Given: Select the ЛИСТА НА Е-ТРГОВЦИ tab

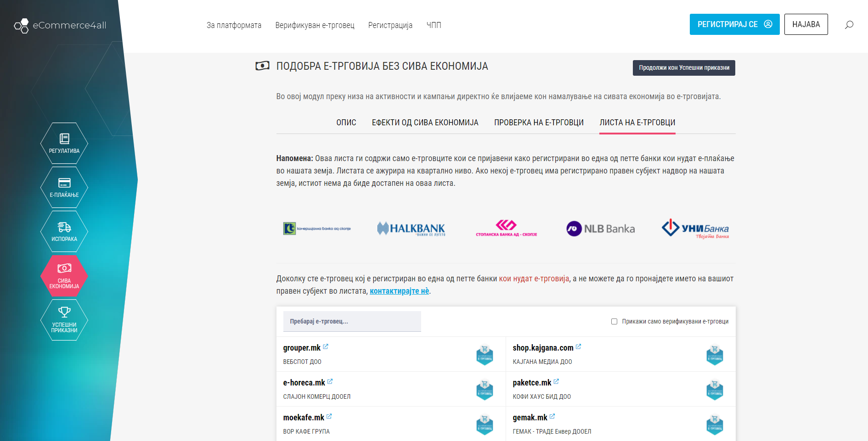Looking at the screenshot, I should (637, 123).
